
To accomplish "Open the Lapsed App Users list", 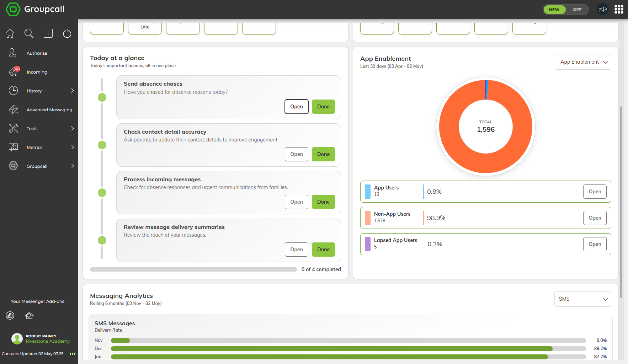I will click(595, 244).
